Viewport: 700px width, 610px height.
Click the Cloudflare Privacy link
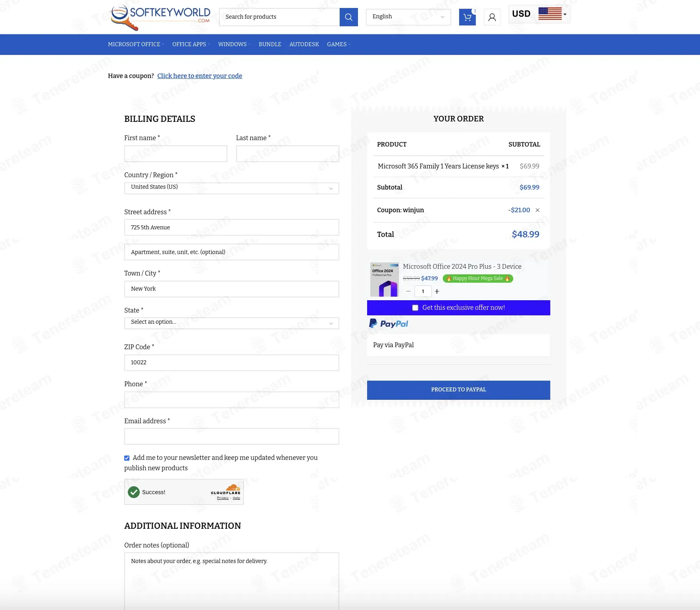[x=223, y=498]
